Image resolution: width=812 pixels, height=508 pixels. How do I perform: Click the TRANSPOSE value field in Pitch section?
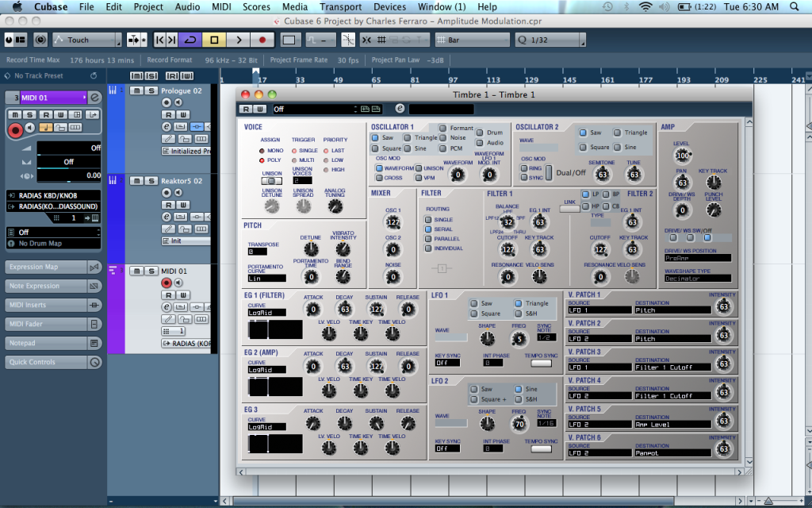258,252
